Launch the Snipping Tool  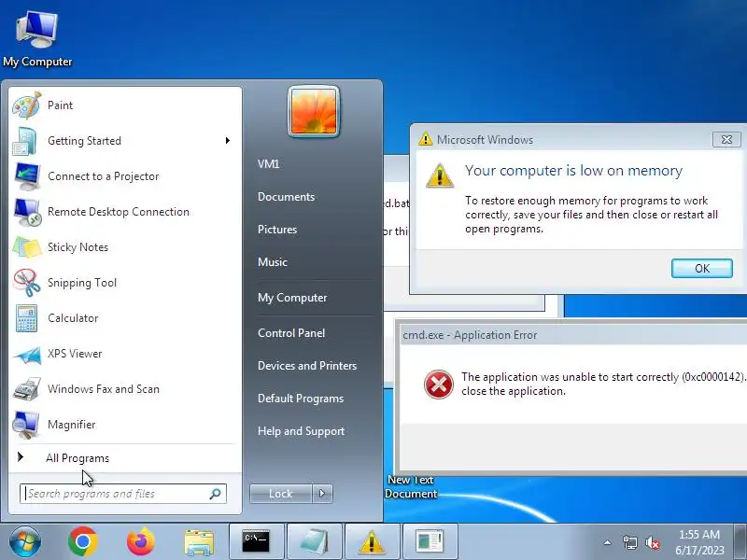124,283
